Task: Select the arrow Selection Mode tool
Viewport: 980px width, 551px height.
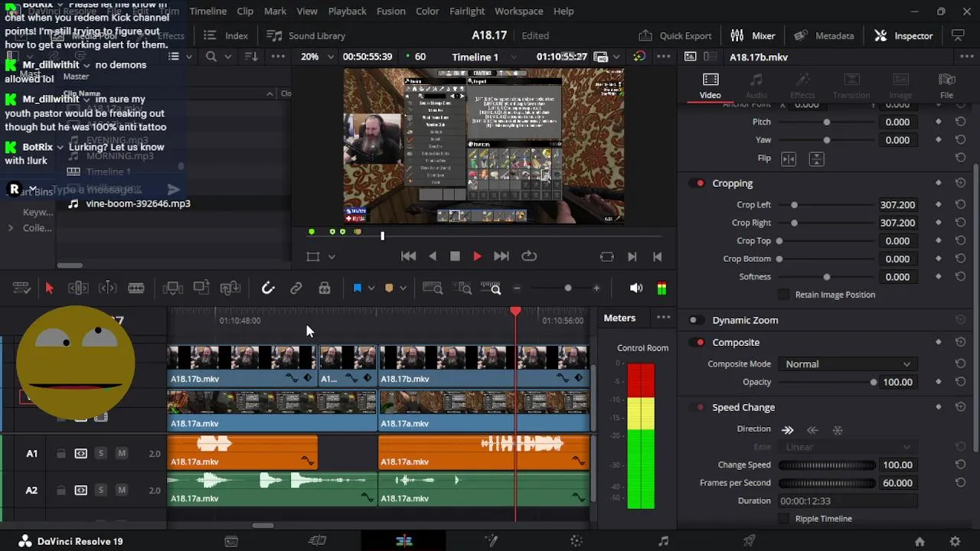Action: coord(49,289)
